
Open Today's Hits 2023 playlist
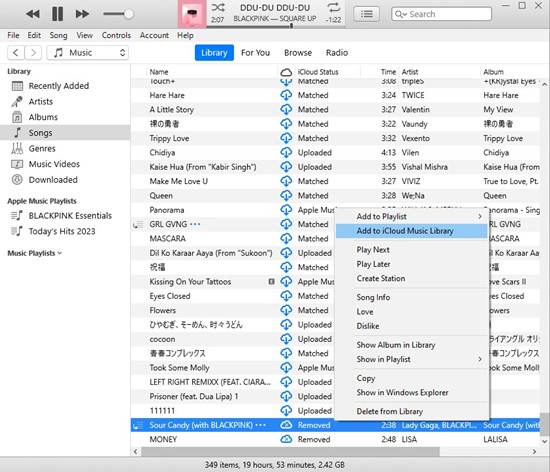point(65,231)
